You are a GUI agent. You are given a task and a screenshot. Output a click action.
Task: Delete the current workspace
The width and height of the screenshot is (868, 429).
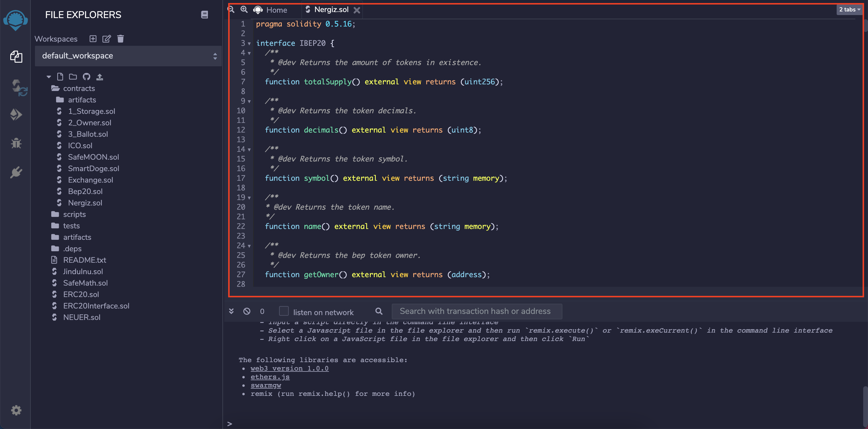coord(121,39)
